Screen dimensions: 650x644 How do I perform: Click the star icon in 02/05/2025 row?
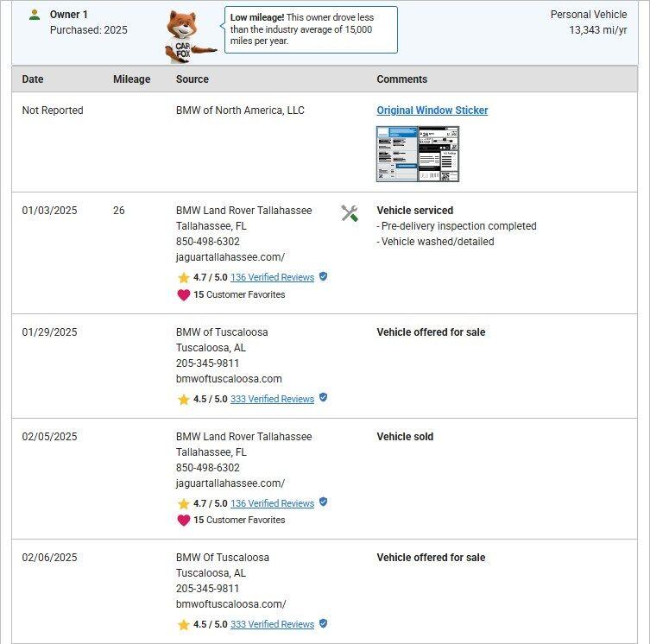coord(183,504)
